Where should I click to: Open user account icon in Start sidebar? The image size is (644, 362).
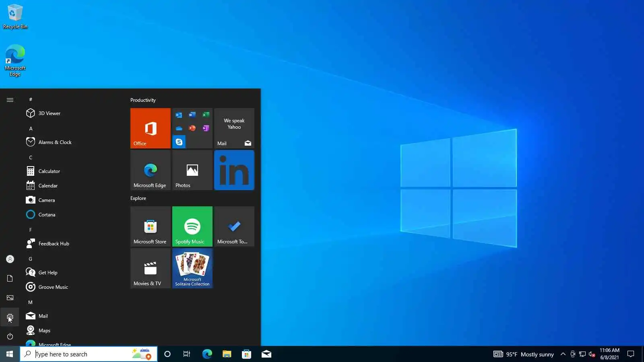(10, 259)
